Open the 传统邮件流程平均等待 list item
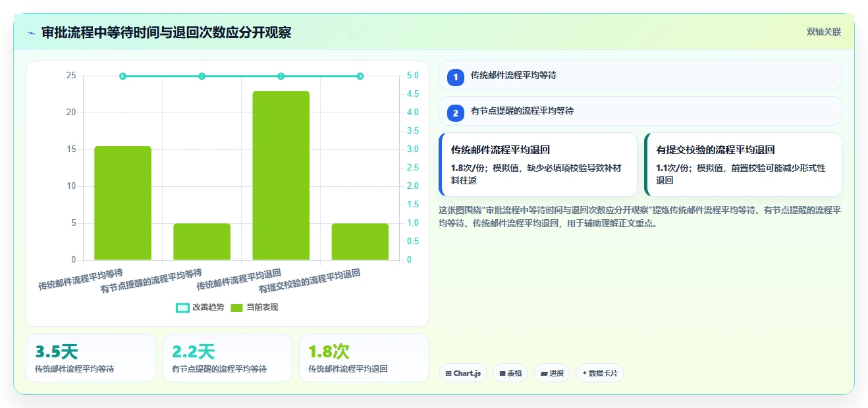This screenshot has height=408, width=868. [x=640, y=75]
